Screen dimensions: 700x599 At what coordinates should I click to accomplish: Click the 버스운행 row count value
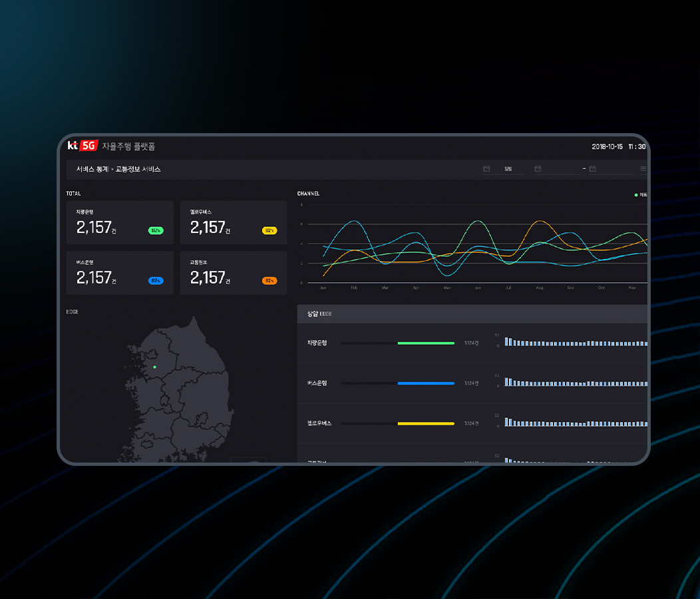click(x=471, y=383)
